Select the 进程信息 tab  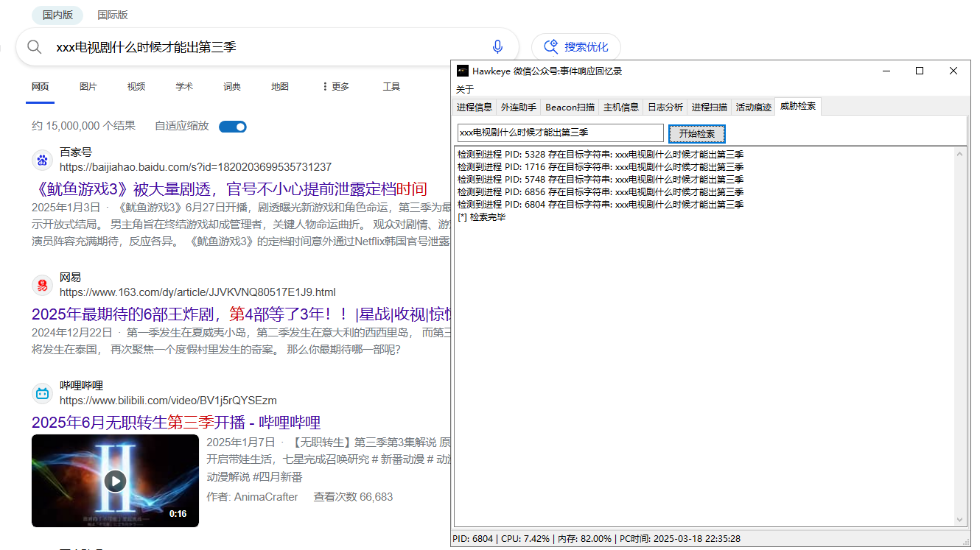coord(475,107)
